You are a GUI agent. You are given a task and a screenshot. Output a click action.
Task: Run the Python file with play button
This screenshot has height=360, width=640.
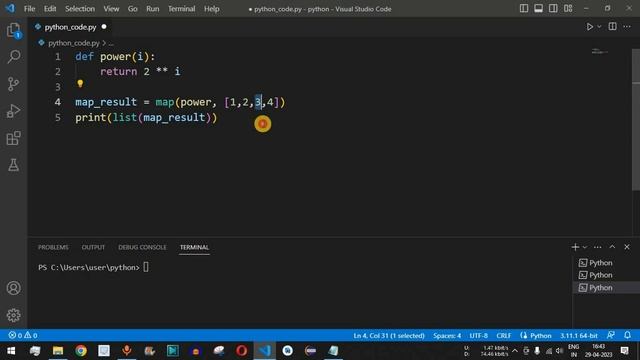[x=590, y=27]
